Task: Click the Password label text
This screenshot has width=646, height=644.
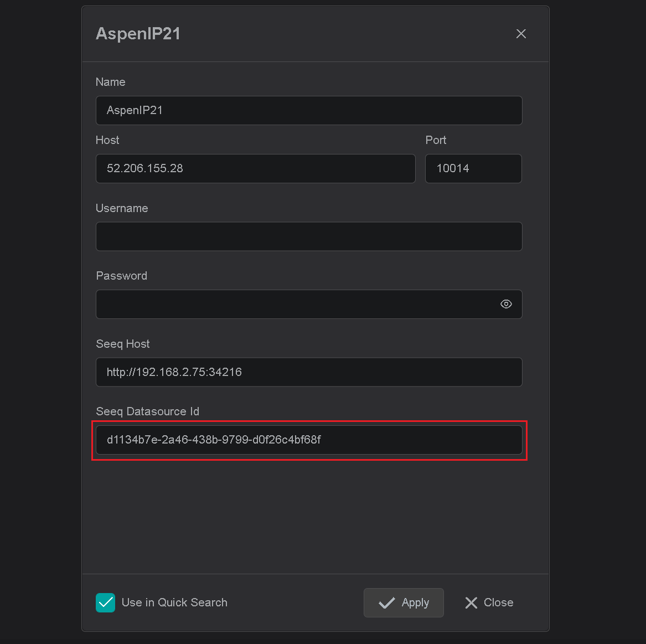Action: [122, 276]
